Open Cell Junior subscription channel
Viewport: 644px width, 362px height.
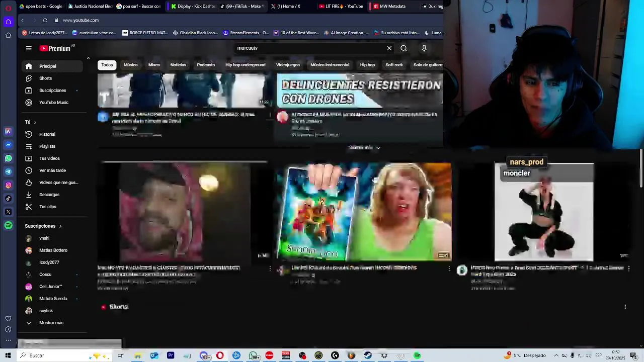(x=52, y=287)
